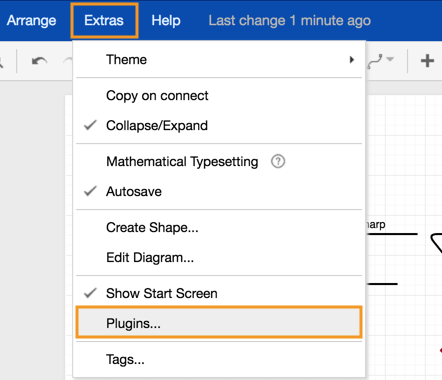This screenshot has width=442, height=380.
Task: Click the help question mark beside Mathematical Typesetting
Action: [x=278, y=162]
